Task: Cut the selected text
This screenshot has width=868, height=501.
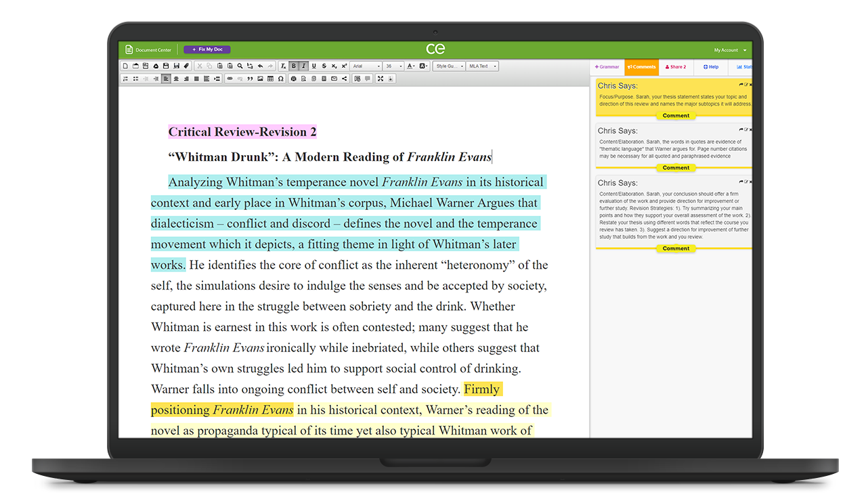Action: tap(199, 66)
